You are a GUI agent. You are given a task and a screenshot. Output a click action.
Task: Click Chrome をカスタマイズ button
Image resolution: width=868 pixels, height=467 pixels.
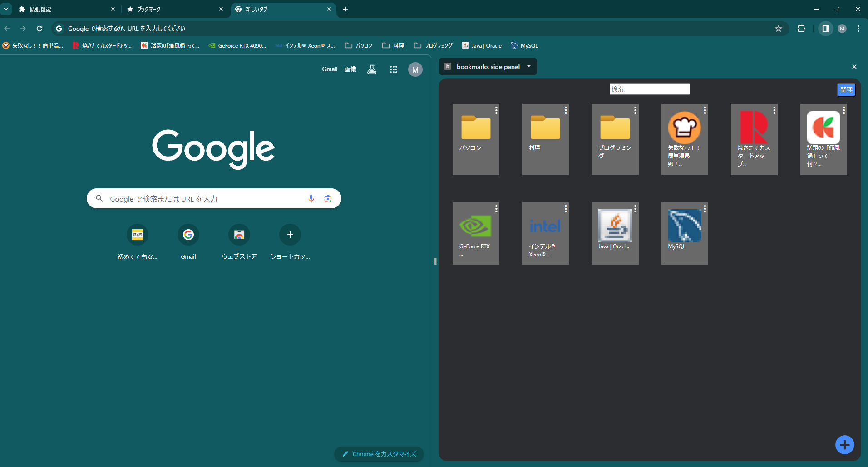click(379, 454)
